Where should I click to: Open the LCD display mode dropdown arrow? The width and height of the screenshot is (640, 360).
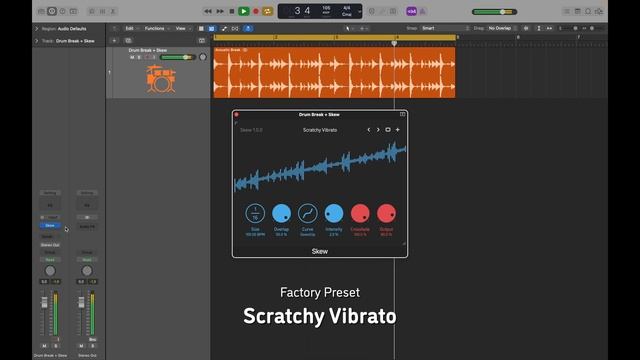[x=360, y=11]
